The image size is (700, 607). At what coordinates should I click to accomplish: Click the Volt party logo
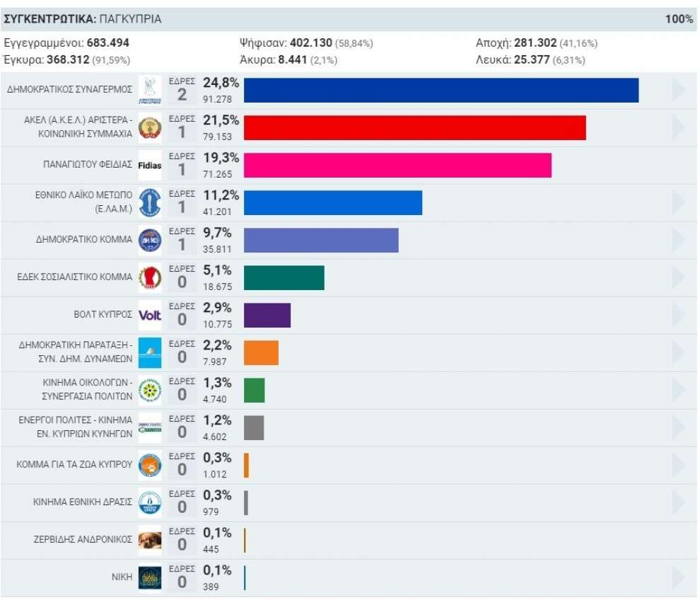pyautogui.click(x=150, y=316)
